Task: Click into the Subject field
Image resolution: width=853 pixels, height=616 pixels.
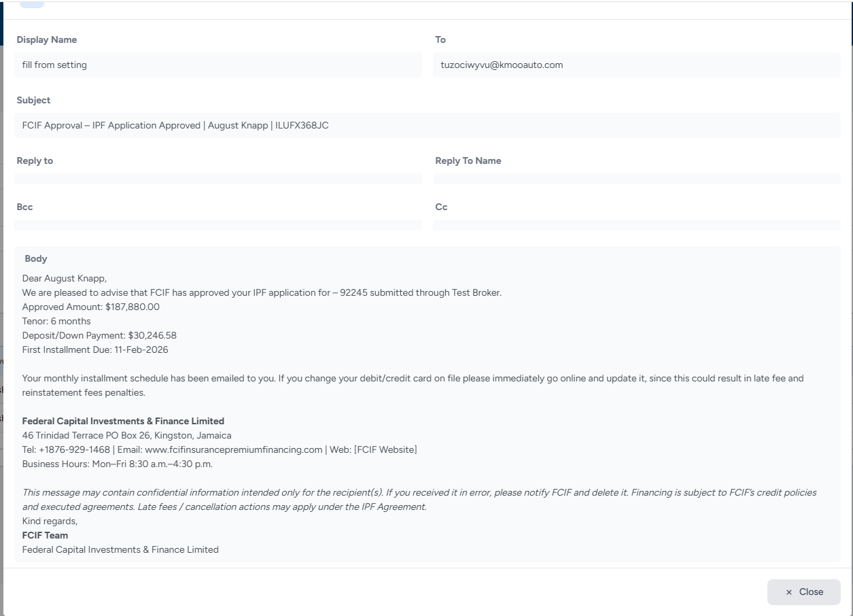Action: tap(427, 126)
